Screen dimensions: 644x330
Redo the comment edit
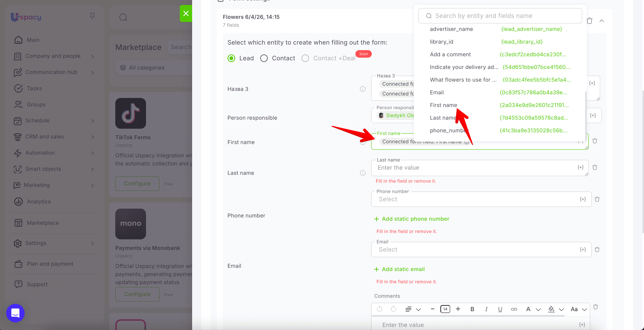click(x=393, y=309)
